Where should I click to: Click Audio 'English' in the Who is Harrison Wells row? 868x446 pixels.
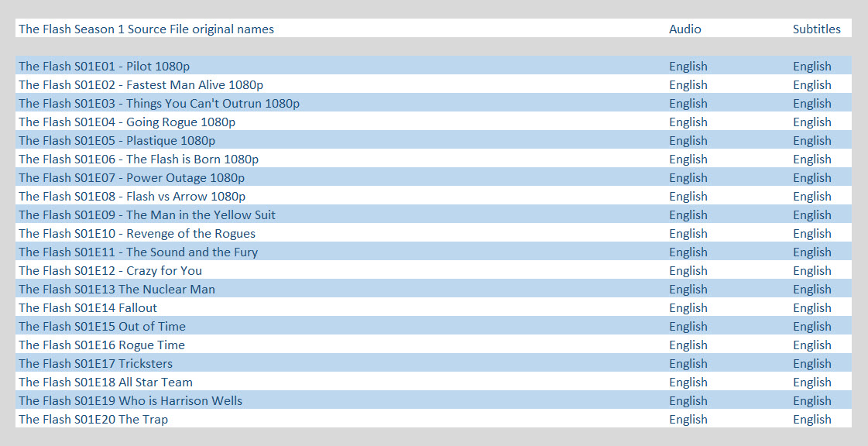[x=688, y=401]
